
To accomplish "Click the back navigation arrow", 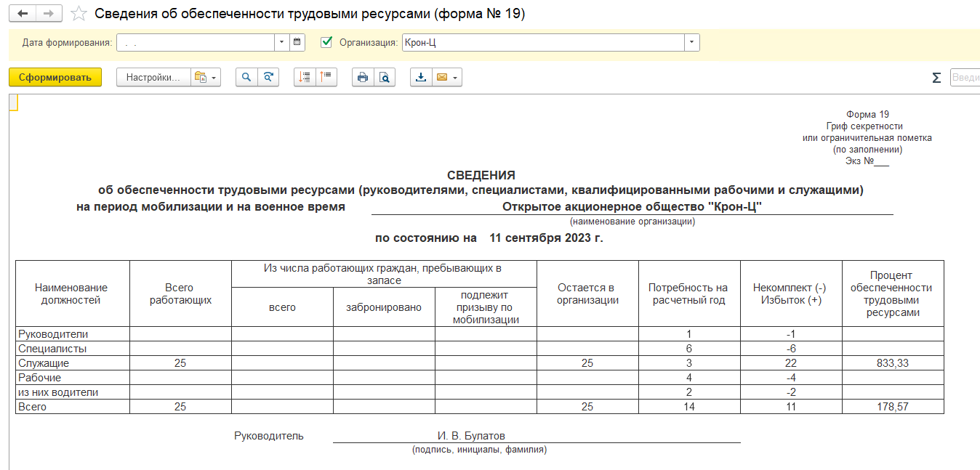I will click(23, 14).
